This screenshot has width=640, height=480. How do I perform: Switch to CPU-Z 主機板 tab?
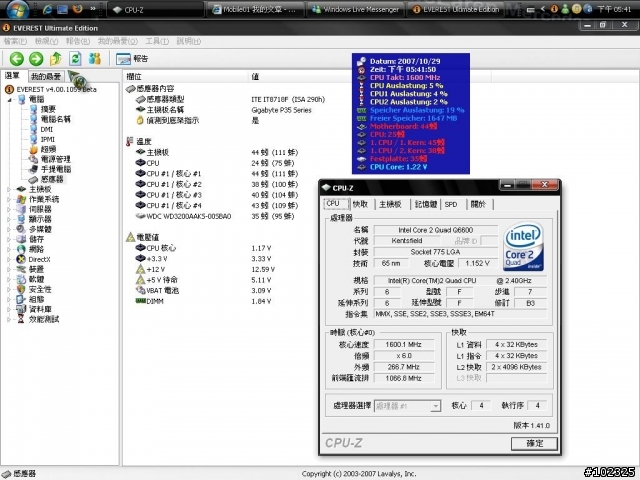click(390, 204)
